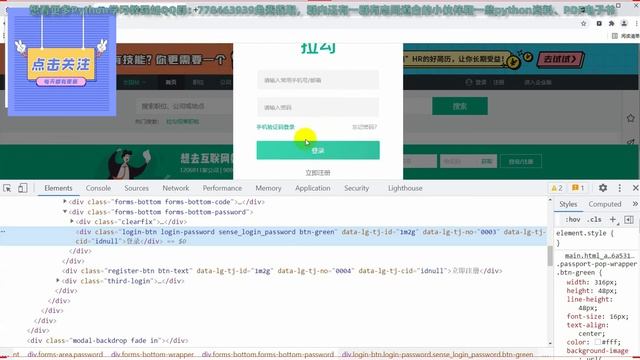Screen dimensions: 640x360
Task: Activate the inspect element picker icon
Action: coord(7,188)
